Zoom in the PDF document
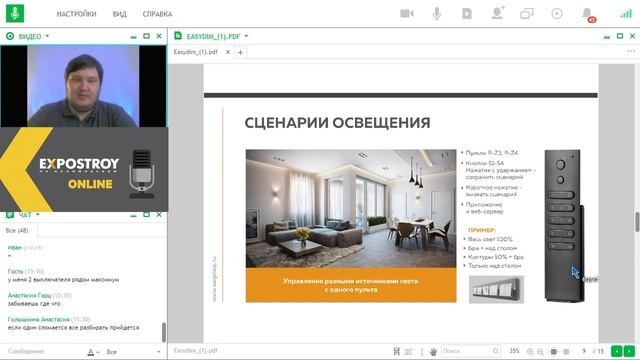Screen dimensions: 640x360 (x=530, y=351)
